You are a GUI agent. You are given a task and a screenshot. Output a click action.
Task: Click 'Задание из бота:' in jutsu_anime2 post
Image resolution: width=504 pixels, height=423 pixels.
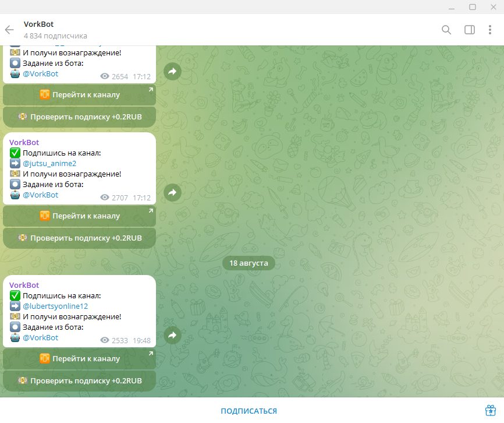click(x=53, y=184)
